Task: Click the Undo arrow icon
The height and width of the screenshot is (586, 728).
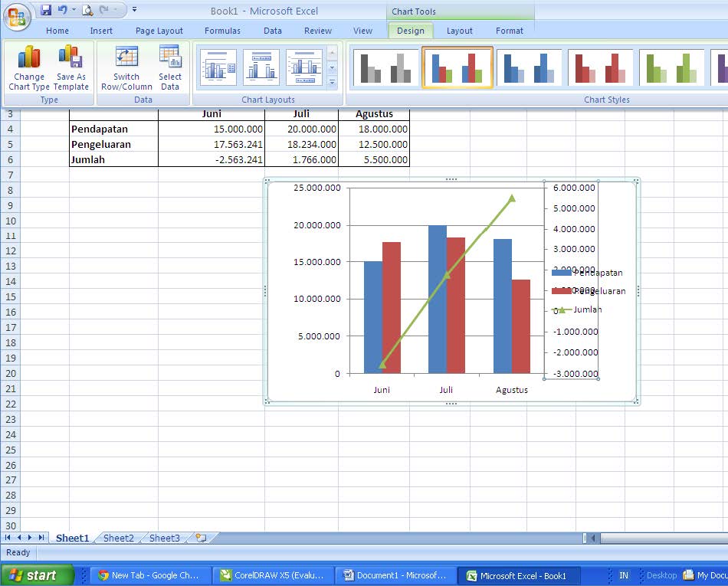Action: click(x=62, y=10)
